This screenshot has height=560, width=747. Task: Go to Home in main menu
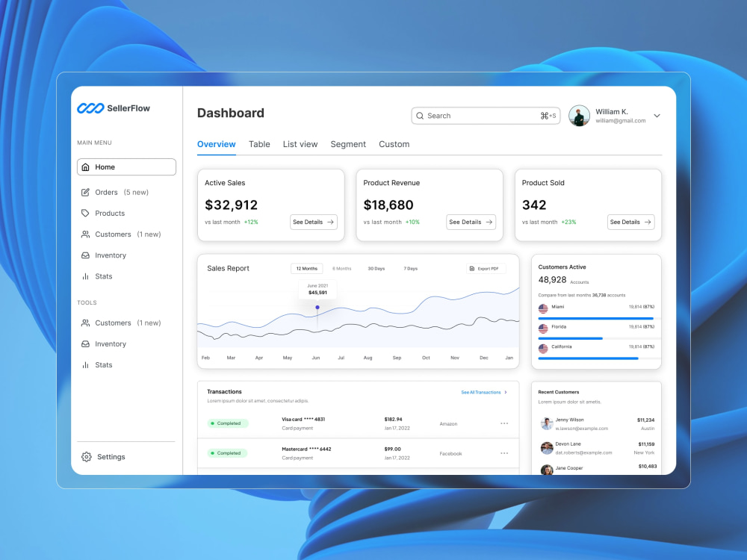(x=126, y=167)
